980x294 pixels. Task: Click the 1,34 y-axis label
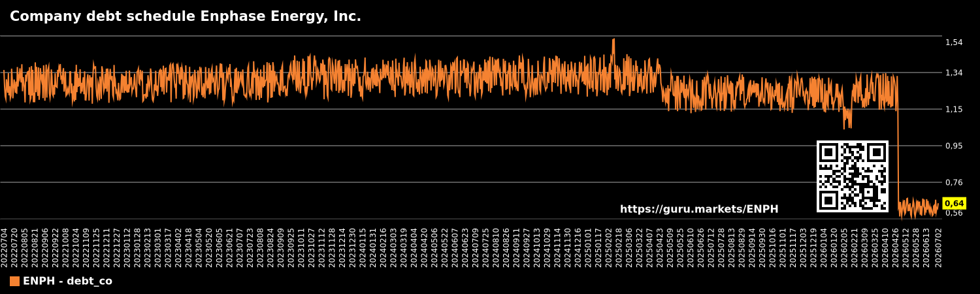coord(954,73)
